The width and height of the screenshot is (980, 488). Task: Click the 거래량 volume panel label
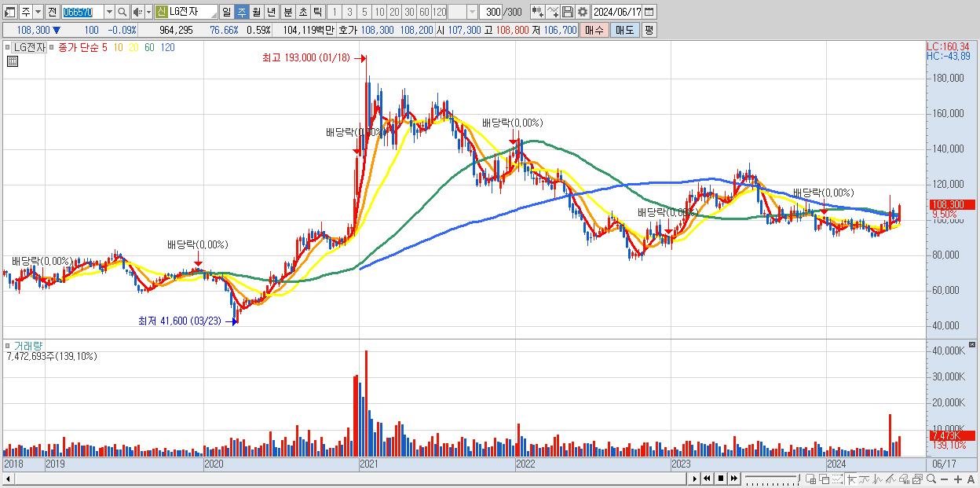[x=27, y=346]
